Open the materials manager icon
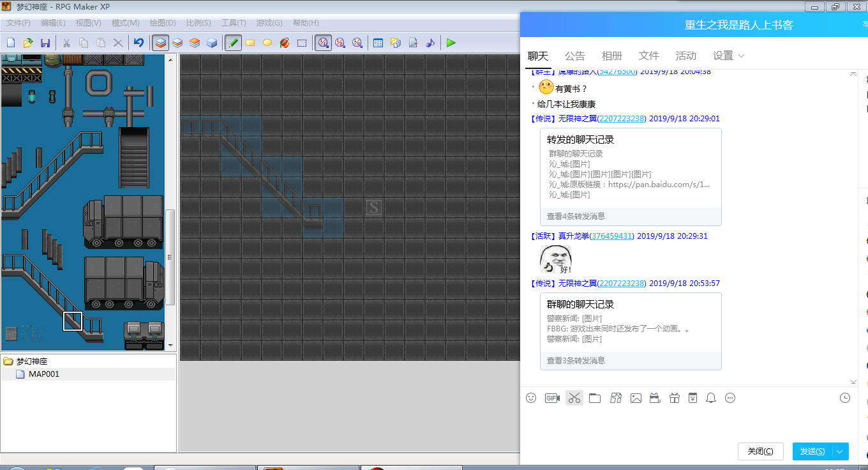The height and width of the screenshot is (470, 868). pyautogui.click(x=396, y=43)
